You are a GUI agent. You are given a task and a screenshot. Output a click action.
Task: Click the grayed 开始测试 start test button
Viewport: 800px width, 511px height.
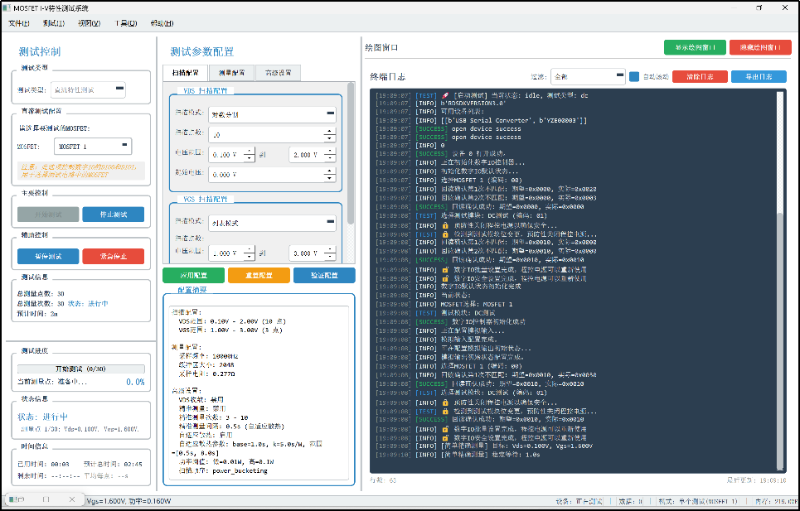(48, 214)
